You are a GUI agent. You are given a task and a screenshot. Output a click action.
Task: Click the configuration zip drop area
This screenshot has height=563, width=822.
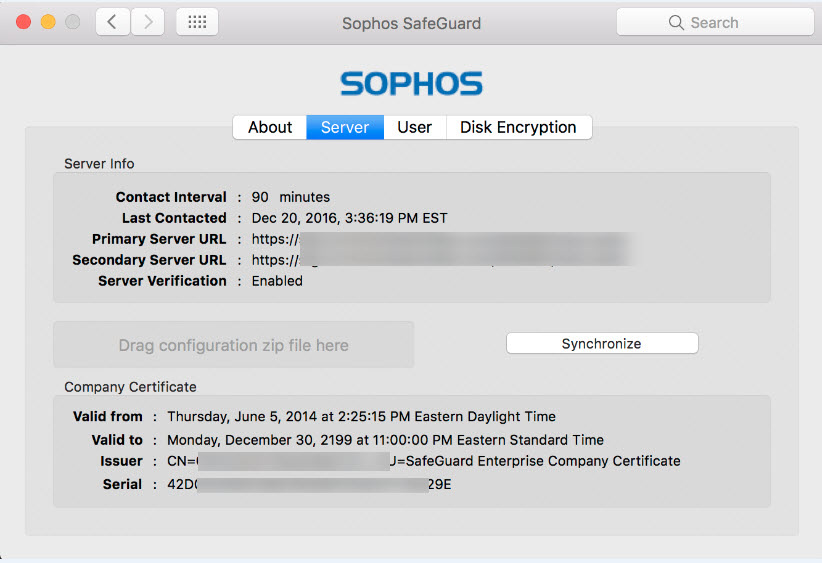(x=234, y=345)
